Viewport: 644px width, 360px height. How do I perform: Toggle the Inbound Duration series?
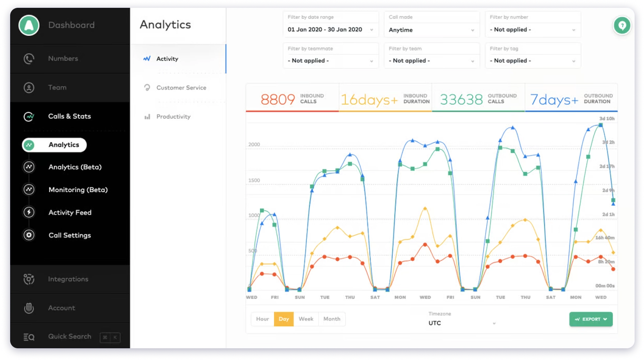click(385, 98)
